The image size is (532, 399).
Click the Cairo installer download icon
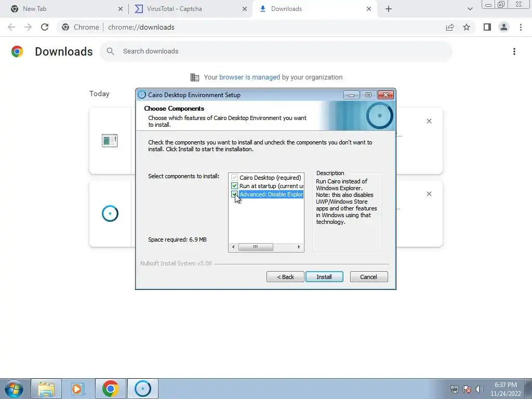110,214
